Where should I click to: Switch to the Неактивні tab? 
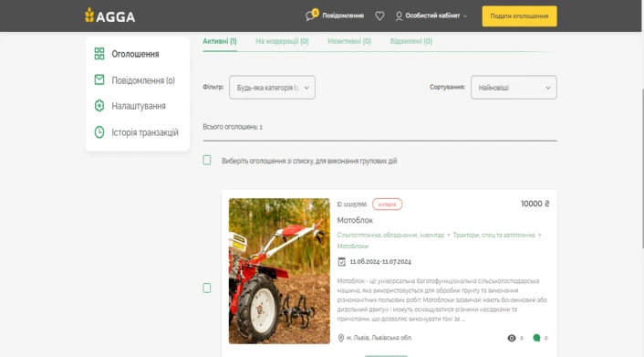pyautogui.click(x=349, y=41)
